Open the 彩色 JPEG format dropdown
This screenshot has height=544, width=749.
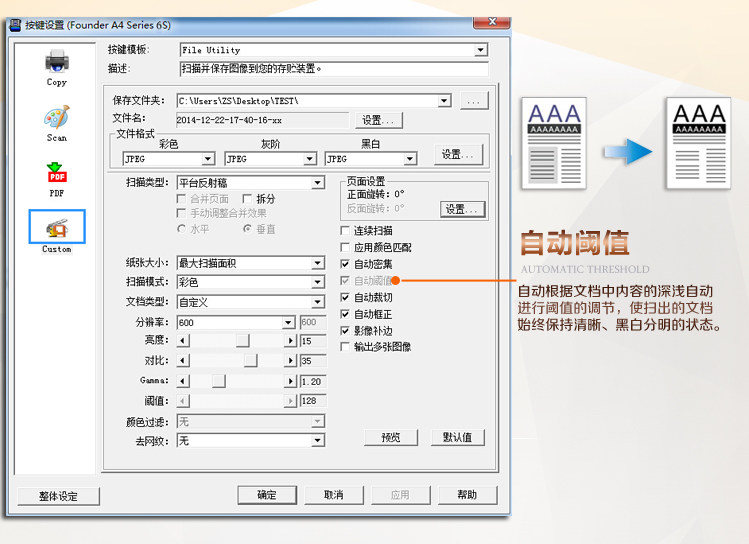pyautogui.click(x=208, y=159)
